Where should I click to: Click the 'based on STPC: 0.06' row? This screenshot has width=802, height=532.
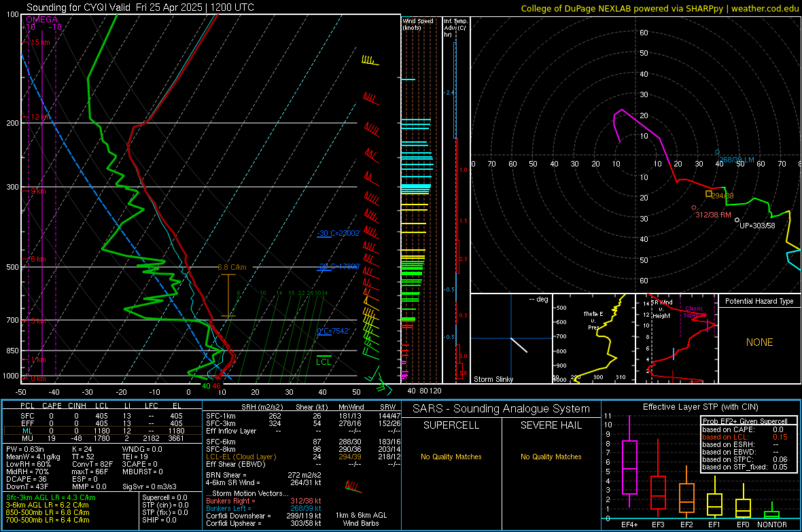(745, 459)
